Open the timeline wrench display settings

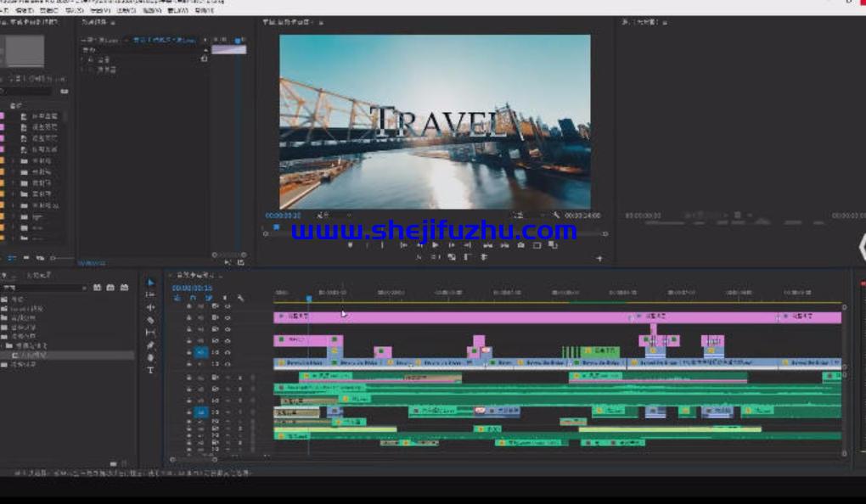pyautogui.click(x=240, y=298)
